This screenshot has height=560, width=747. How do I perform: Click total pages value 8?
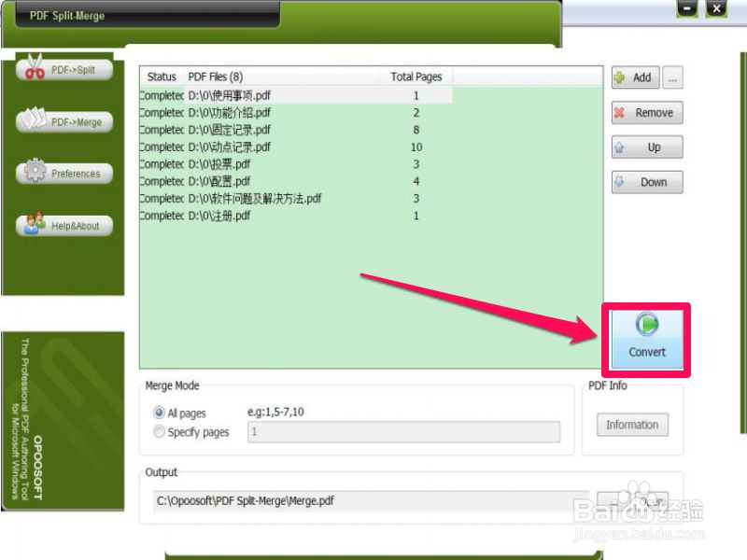[416, 130]
